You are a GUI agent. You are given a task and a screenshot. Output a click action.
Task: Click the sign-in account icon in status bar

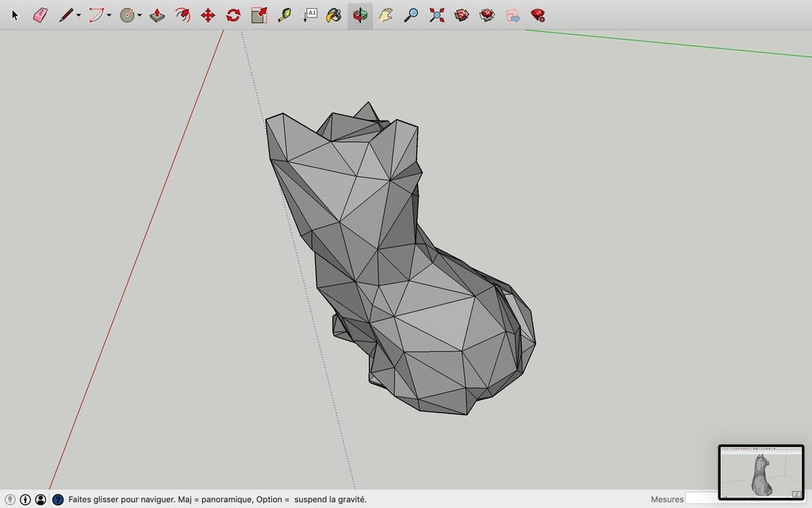click(40, 500)
